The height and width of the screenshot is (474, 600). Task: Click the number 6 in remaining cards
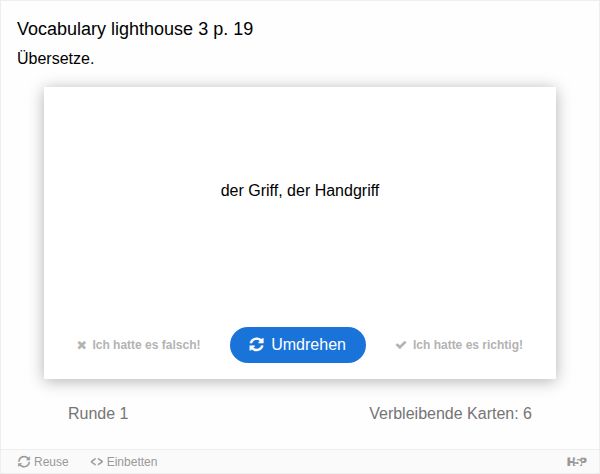pos(527,413)
